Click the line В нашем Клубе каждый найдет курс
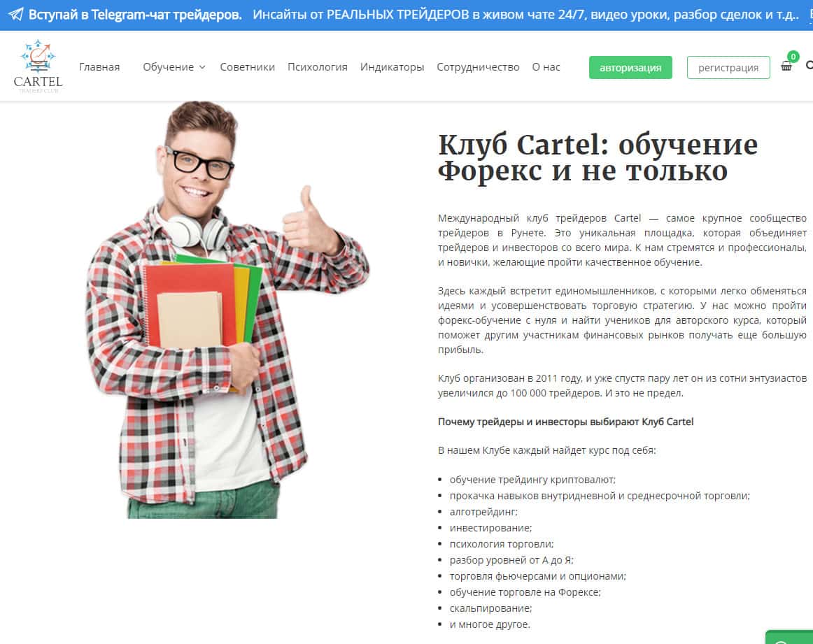 (x=546, y=450)
